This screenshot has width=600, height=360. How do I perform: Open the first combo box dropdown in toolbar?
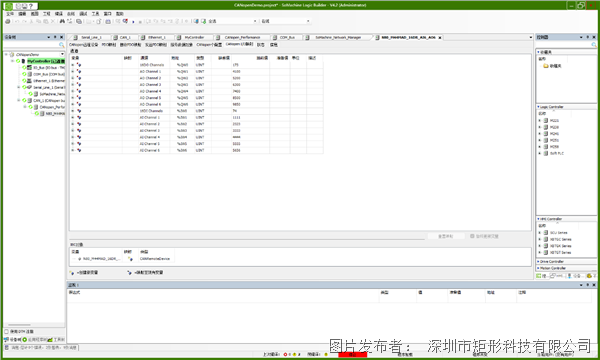pos(255,21)
